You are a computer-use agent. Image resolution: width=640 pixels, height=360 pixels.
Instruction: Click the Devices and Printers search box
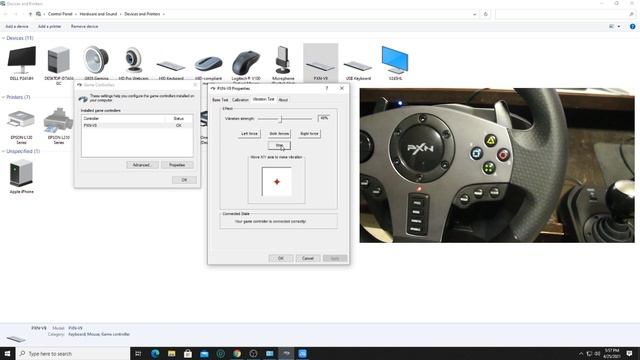tap(565, 14)
